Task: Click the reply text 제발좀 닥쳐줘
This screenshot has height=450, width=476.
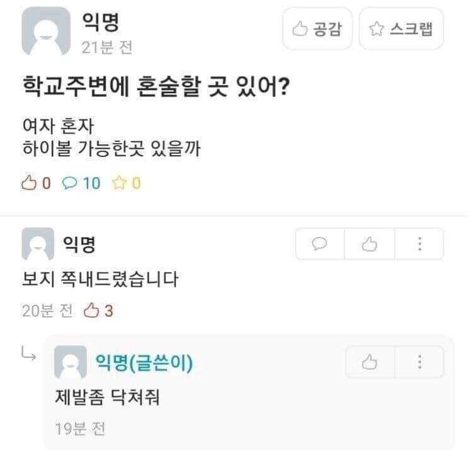Action: [112, 398]
